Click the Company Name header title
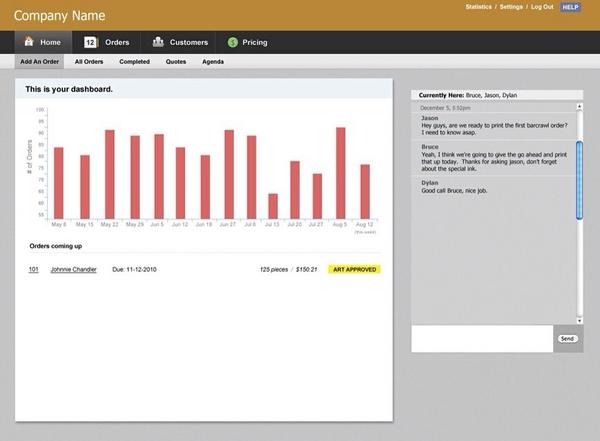 pyautogui.click(x=59, y=16)
